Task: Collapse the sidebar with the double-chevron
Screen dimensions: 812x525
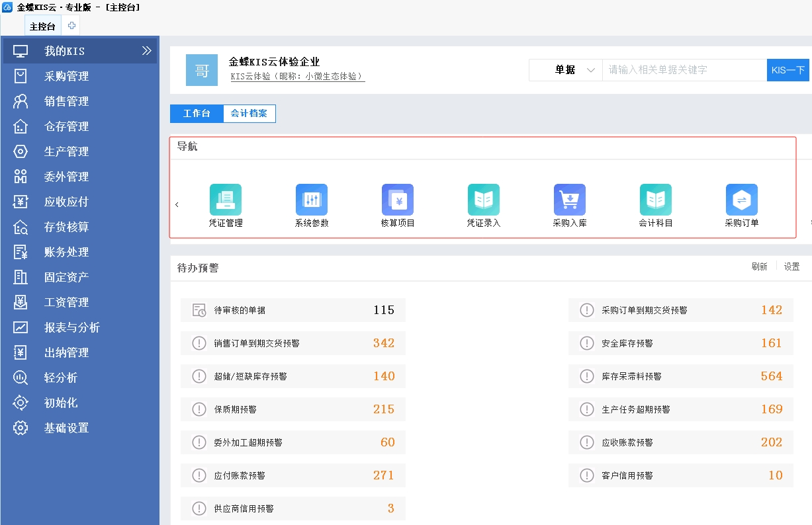Action: click(147, 51)
